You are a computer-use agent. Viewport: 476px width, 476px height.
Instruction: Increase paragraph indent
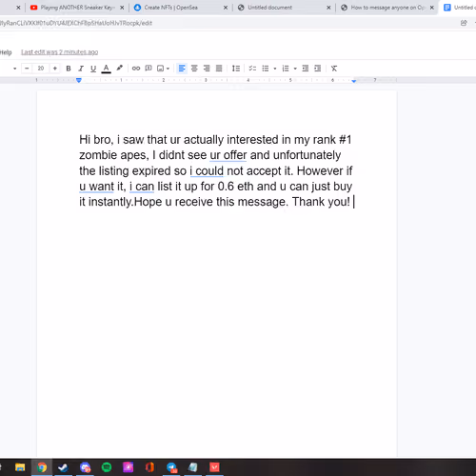[x=318, y=69]
